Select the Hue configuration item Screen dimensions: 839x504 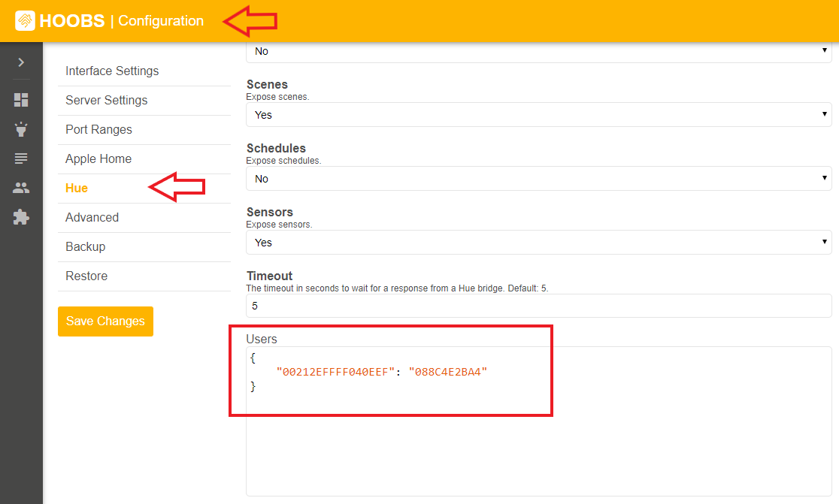click(x=144, y=188)
